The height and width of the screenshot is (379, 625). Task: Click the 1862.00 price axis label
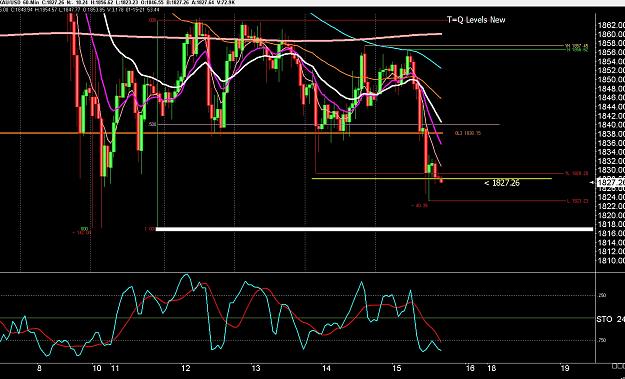click(x=611, y=25)
